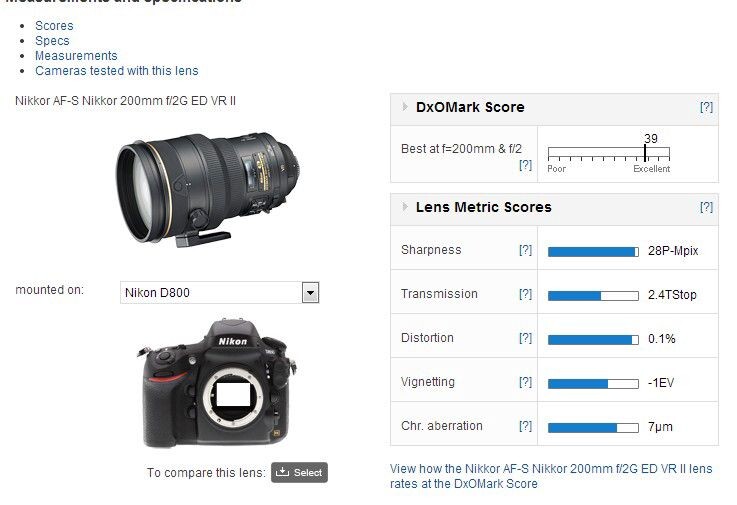
Task: Click the Nikon D800 camera image
Action: (x=216, y=383)
